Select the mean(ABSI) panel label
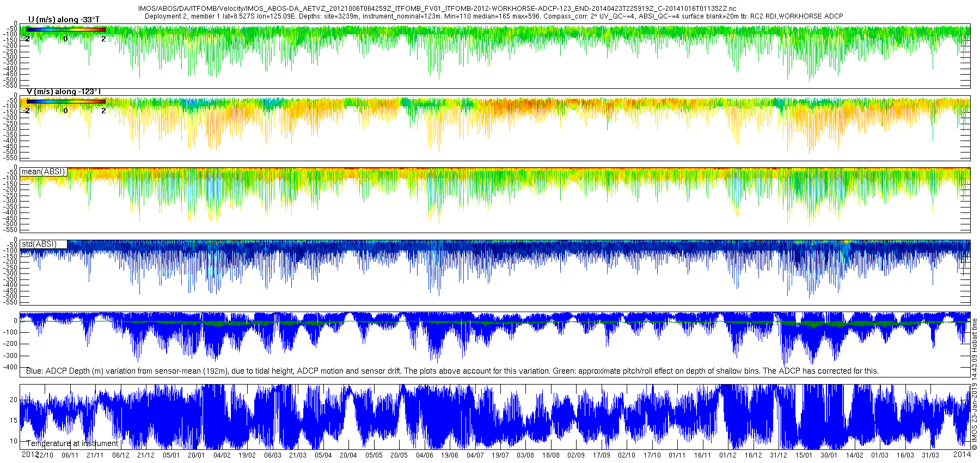This screenshot has height=463, width=980. [44, 172]
